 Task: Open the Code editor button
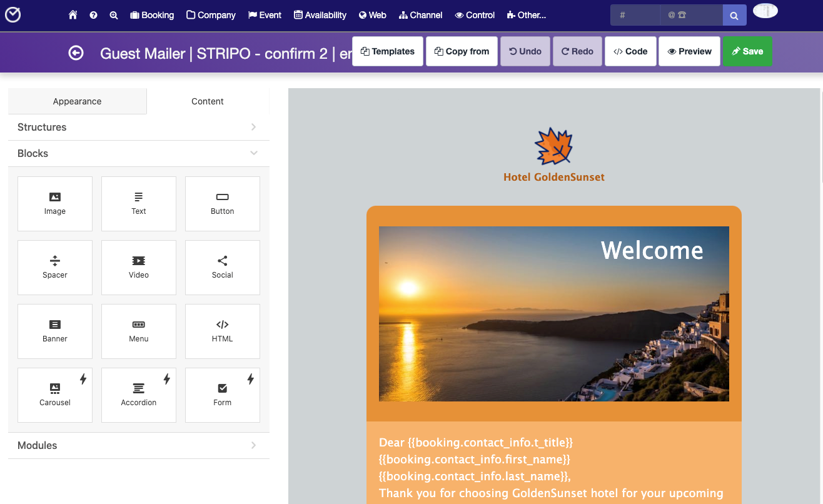coord(630,51)
